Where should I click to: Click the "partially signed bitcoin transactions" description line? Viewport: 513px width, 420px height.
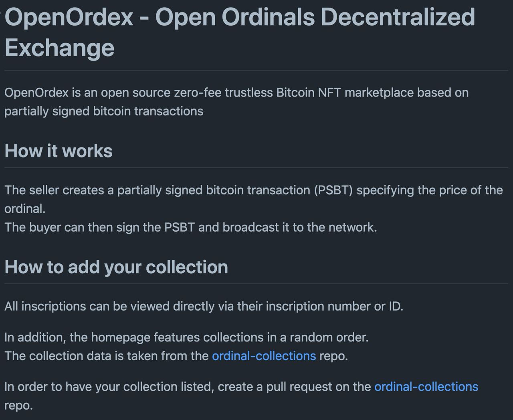click(x=104, y=111)
